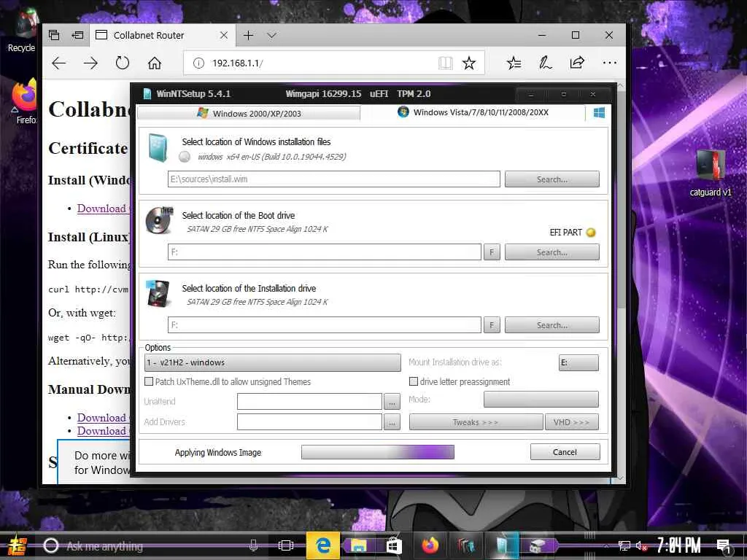Click the Edge set-aside tabs icon

tap(77, 35)
